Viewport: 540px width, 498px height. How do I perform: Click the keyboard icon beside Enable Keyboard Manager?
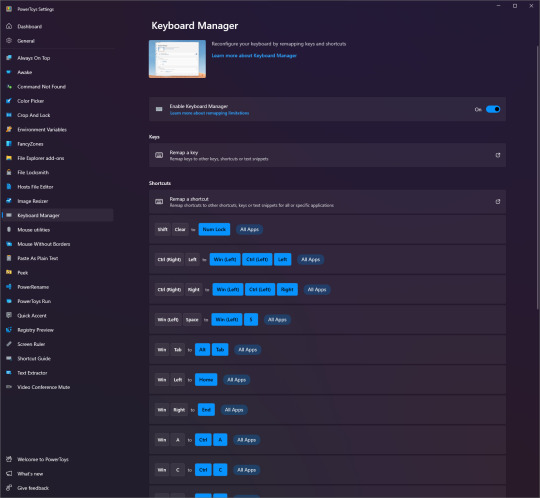[159, 109]
